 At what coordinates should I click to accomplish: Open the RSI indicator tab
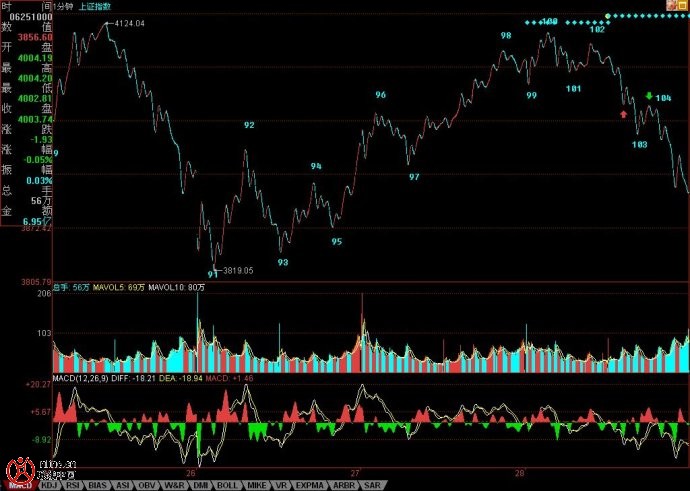(73, 485)
